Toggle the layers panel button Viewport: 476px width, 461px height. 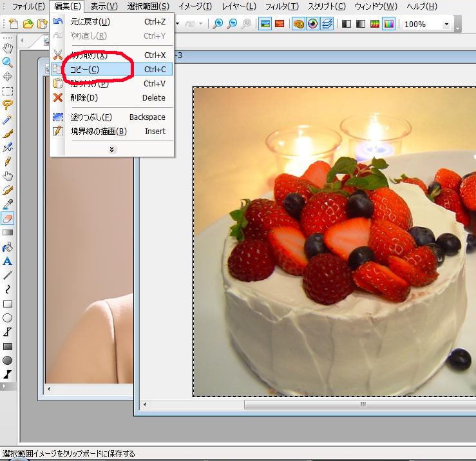coord(327,24)
